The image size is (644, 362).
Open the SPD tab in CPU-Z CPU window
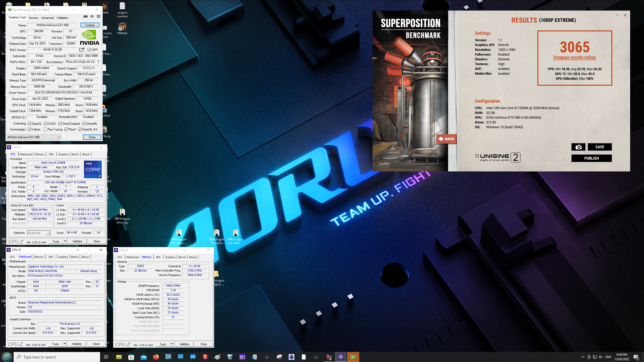[51, 154]
